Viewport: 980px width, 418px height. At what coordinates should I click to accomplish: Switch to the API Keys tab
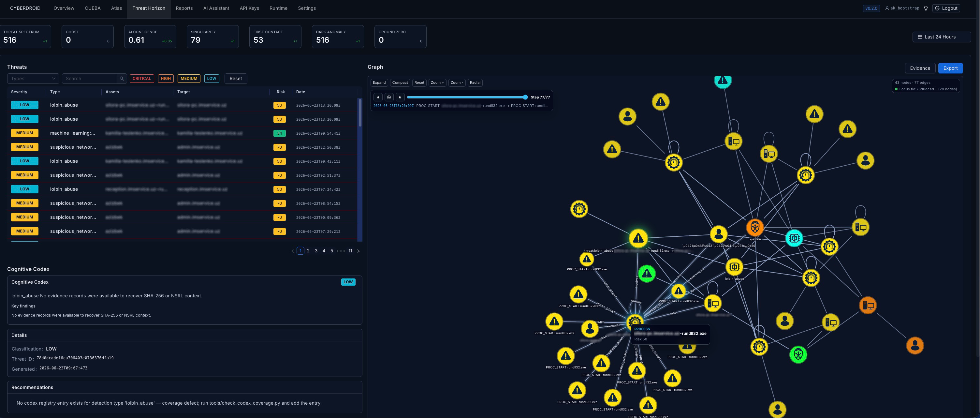coord(249,8)
